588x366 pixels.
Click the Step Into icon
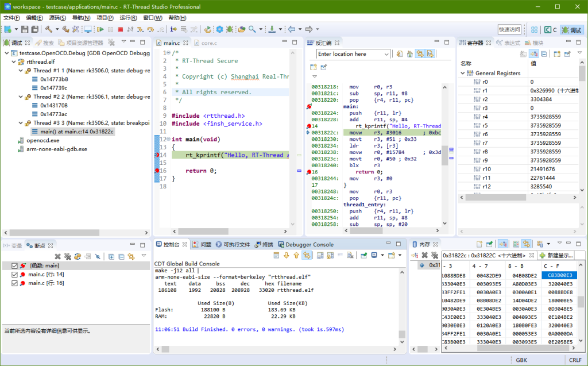point(140,29)
